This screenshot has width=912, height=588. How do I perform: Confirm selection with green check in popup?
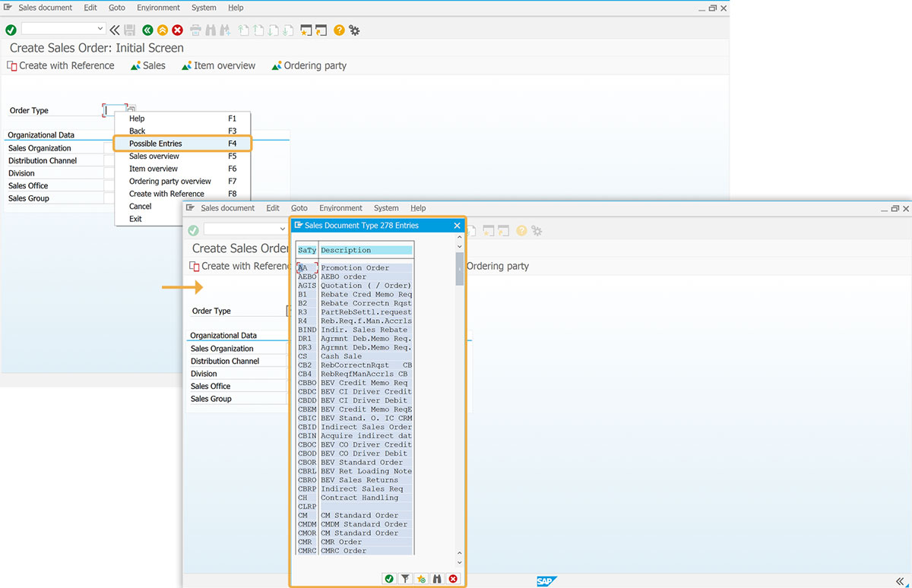point(389,578)
